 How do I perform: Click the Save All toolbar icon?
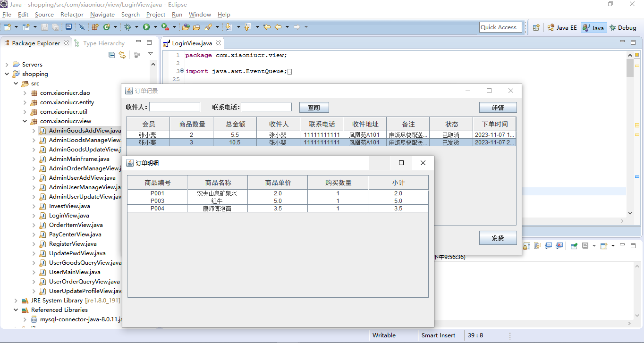[x=55, y=27]
